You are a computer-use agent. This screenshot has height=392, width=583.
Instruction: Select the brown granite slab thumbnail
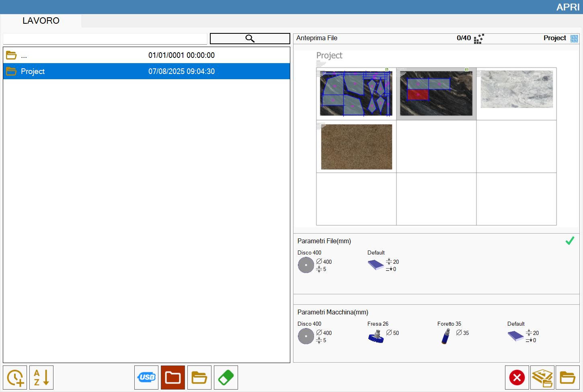click(356, 147)
